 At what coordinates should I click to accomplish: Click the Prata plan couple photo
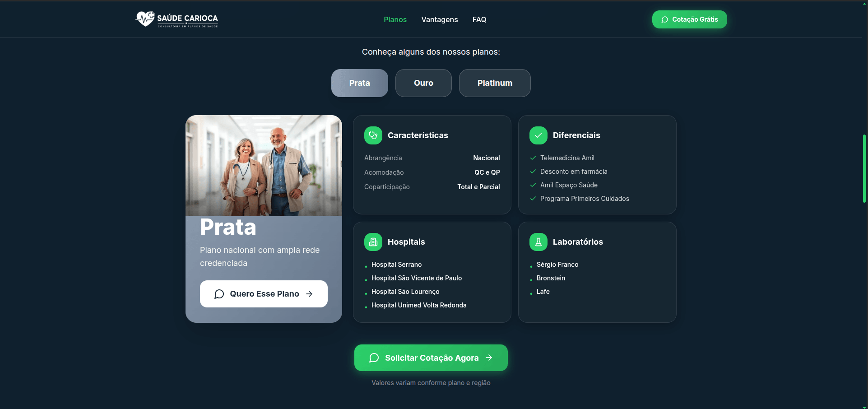pos(264,166)
